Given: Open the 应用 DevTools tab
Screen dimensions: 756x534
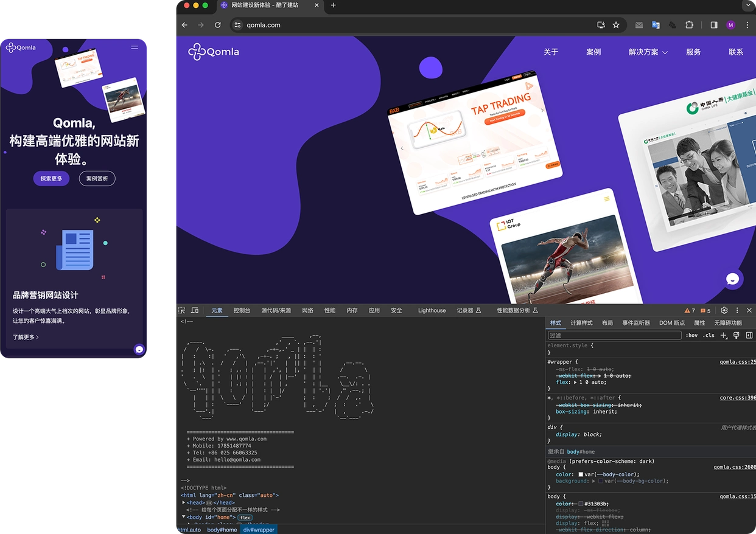Looking at the screenshot, I should pyautogui.click(x=374, y=310).
